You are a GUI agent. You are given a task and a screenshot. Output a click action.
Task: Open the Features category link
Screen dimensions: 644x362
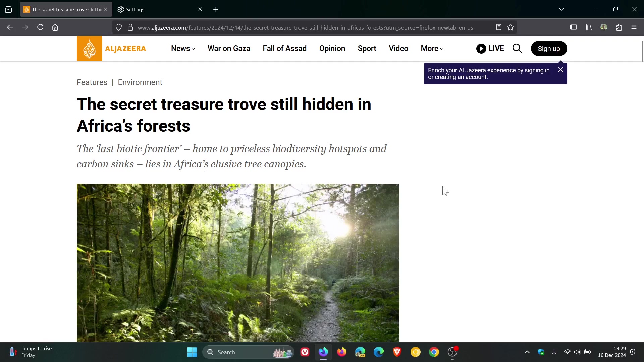(x=92, y=82)
